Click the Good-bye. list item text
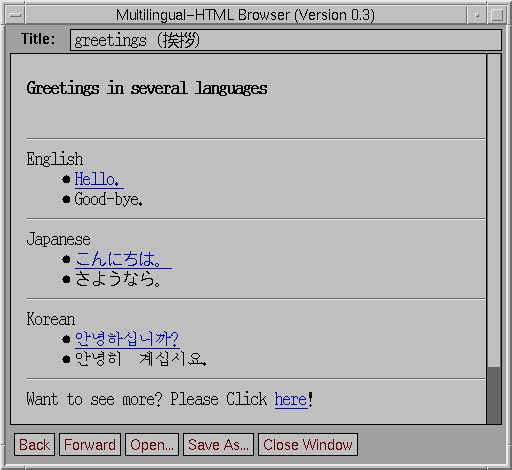The width and height of the screenshot is (512, 470). click(x=109, y=199)
